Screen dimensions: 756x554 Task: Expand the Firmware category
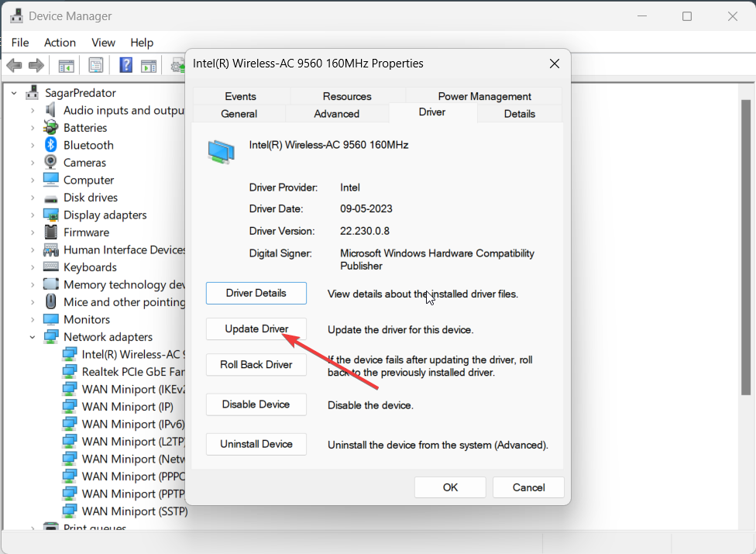(x=33, y=232)
